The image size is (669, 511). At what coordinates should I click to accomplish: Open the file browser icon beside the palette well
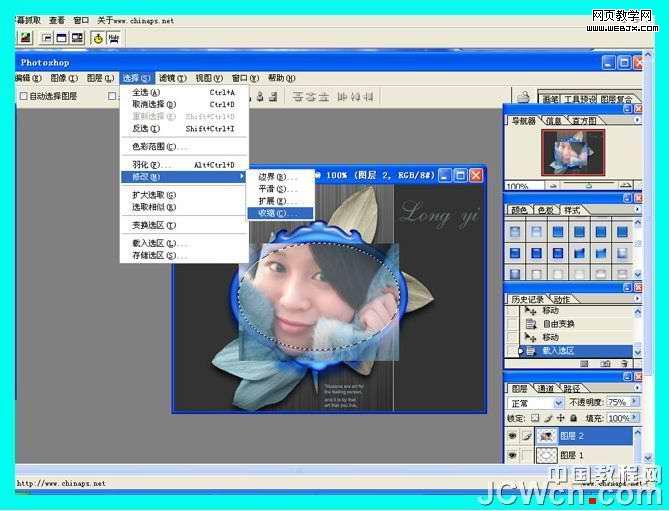pyautogui.click(x=523, y=97)
